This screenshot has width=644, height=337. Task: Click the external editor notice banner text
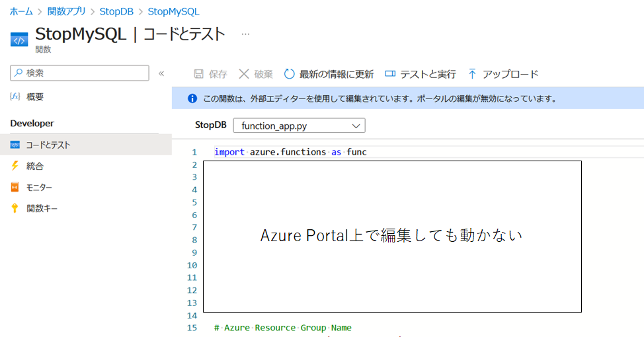tap(380, 98)
